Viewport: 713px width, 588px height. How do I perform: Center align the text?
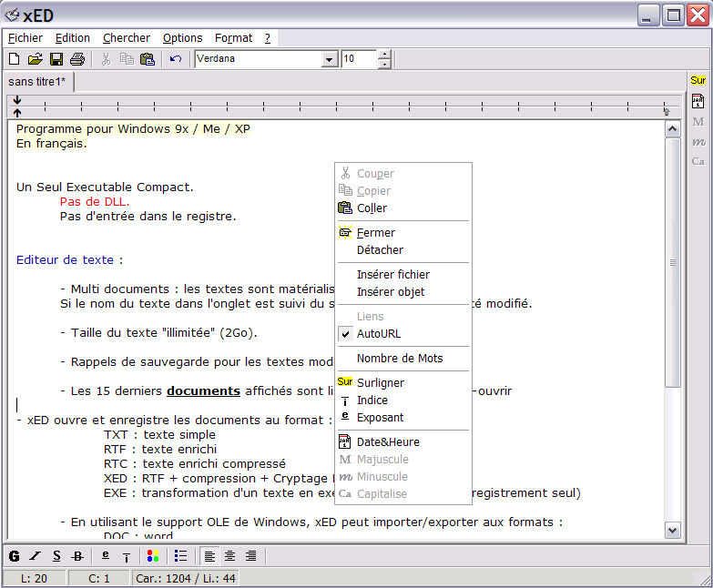pyautogui.click(x=230, y=556)
